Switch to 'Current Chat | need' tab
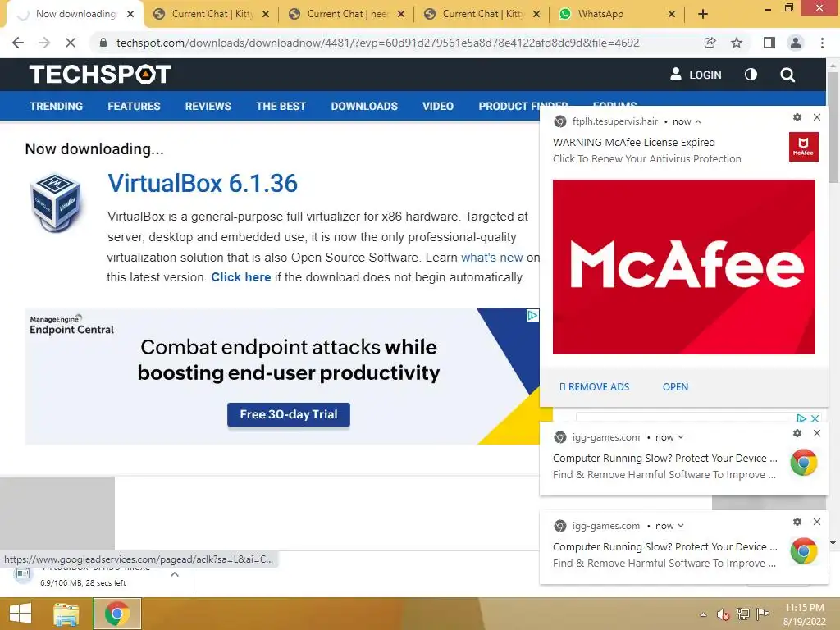This screenshot has width=840, height=630. [x=348, y=14]
